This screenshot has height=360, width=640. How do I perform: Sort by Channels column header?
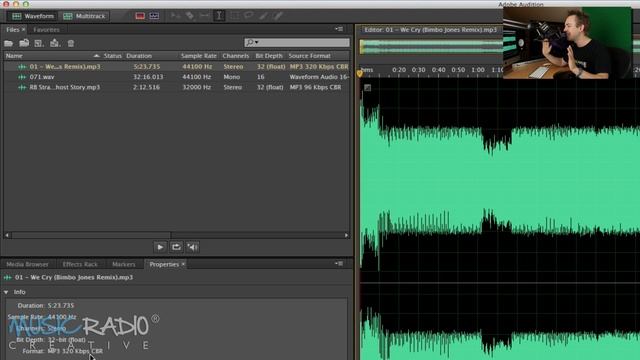(236, 56)
